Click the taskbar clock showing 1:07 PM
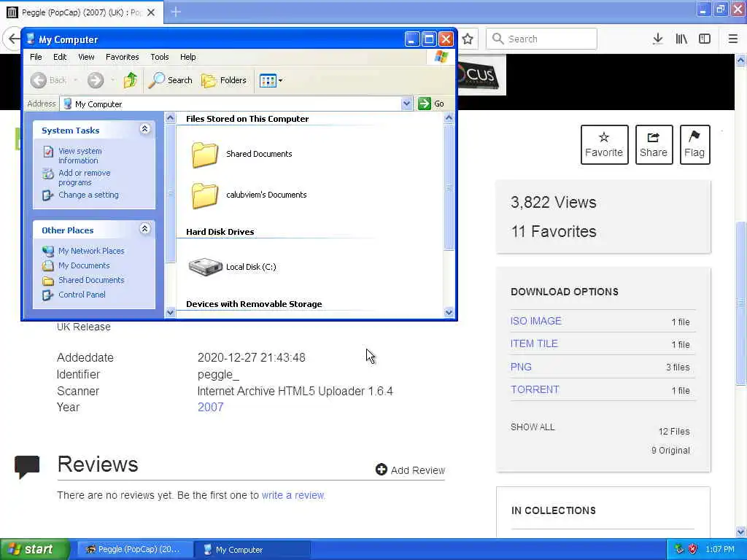Image resolution: width=747 pixels, height=560 pixels. point(720,550)
